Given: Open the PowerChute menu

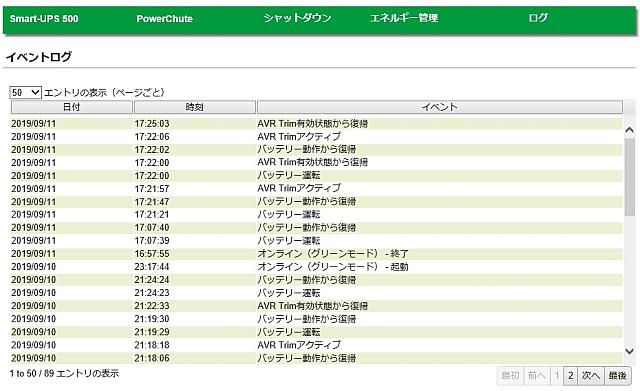Looking at the screenshot, I should pos(164,18).
